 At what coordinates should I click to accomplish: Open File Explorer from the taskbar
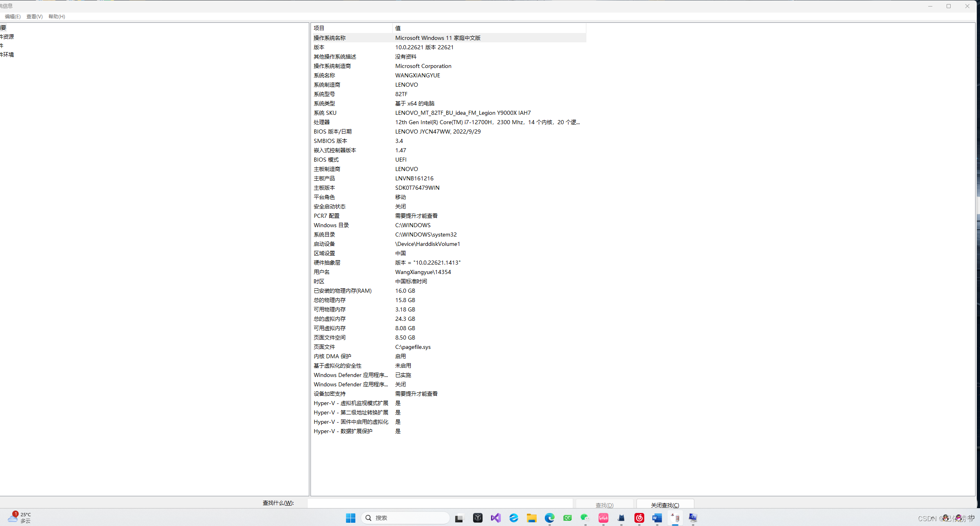[x=531, y=518]
